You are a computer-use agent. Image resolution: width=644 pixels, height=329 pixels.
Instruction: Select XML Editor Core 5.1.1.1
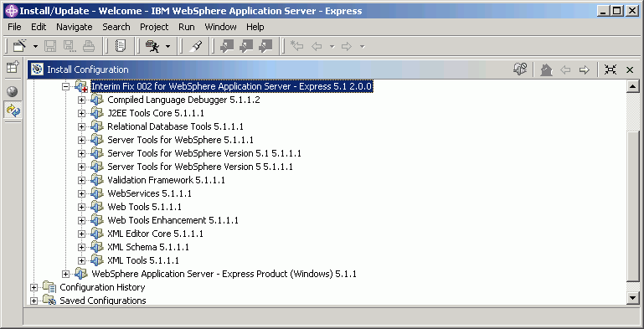click(x=155, y=234)
